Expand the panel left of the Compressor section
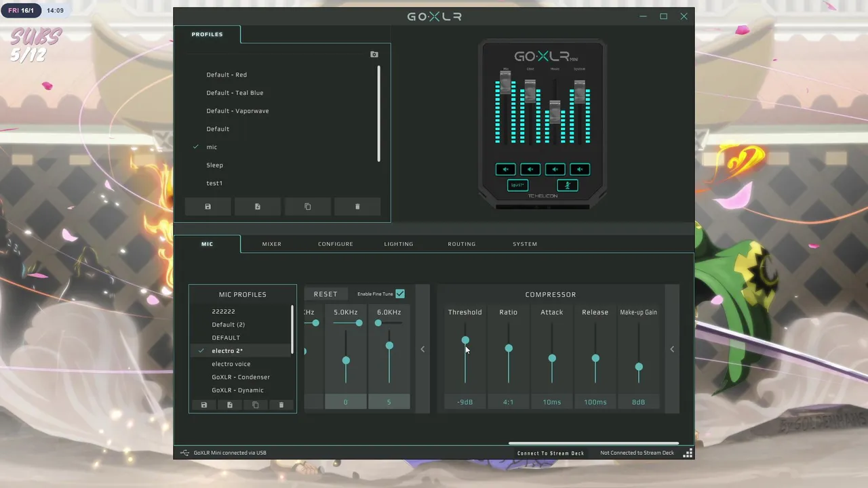 point(422,349)
